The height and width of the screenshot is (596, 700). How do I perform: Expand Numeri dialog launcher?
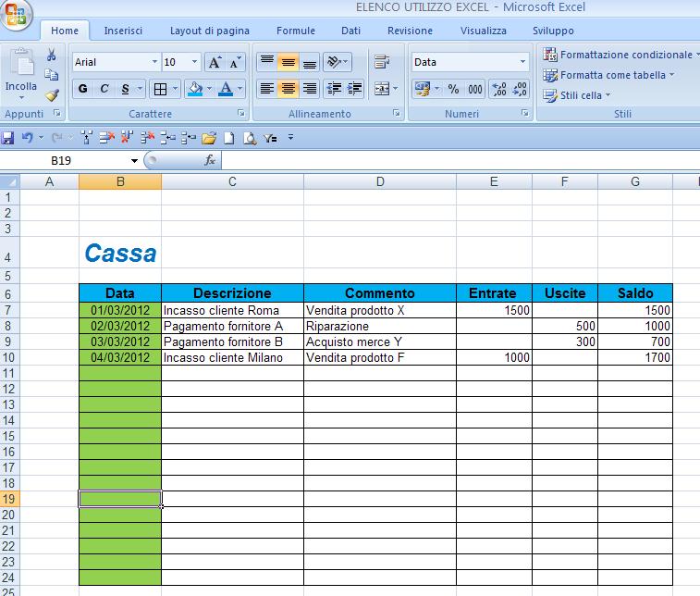(x=524, y=114)
